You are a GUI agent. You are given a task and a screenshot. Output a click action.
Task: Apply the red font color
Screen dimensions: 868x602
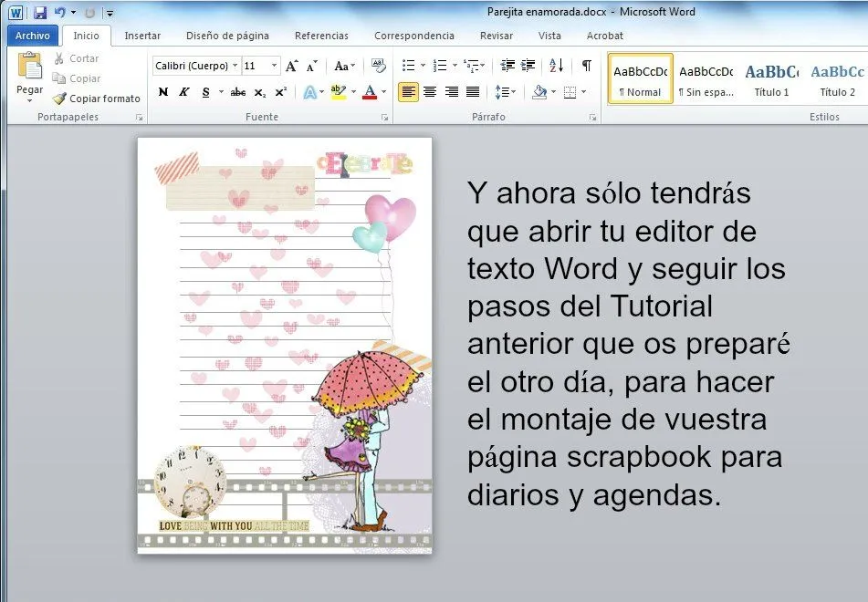tap(370, 92)
